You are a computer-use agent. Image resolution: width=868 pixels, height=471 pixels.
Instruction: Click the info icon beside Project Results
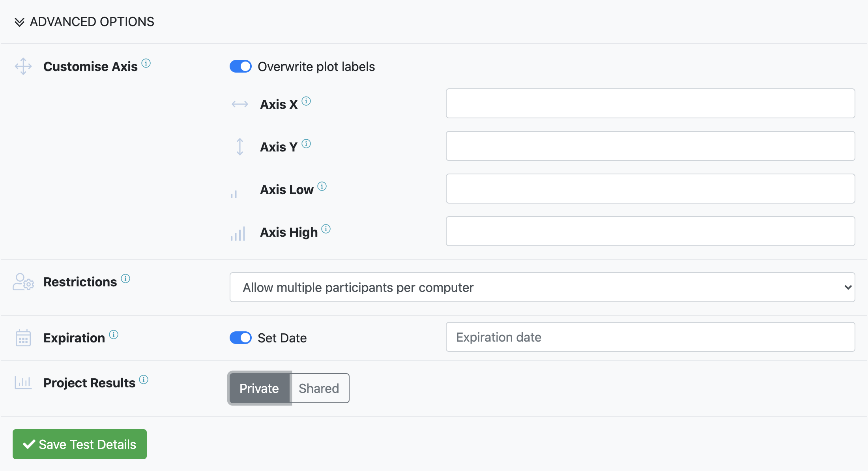[144, 379]
